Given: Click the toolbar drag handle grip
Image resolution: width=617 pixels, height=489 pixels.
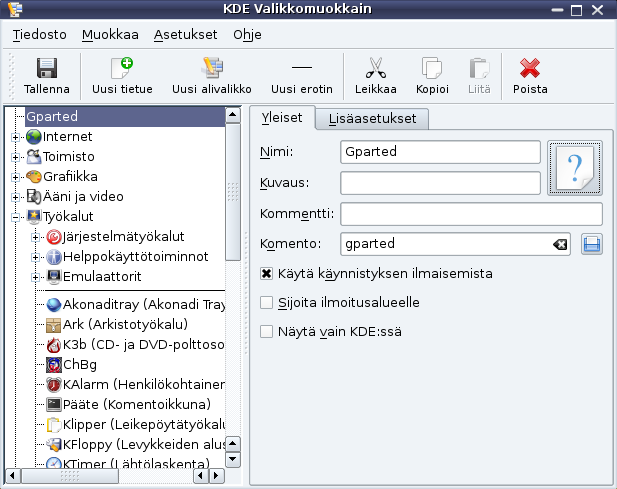Looking at the screenshot, I should (x=11, y=76).
